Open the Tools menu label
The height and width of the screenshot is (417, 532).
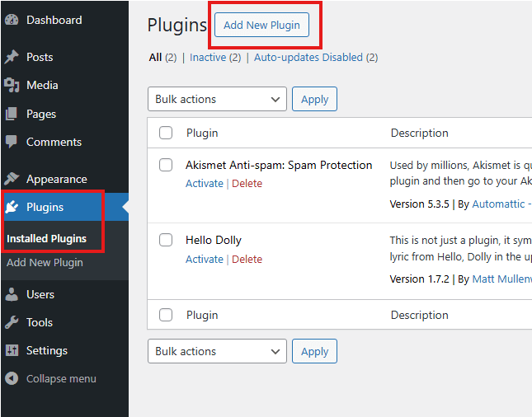coord(40,322)
